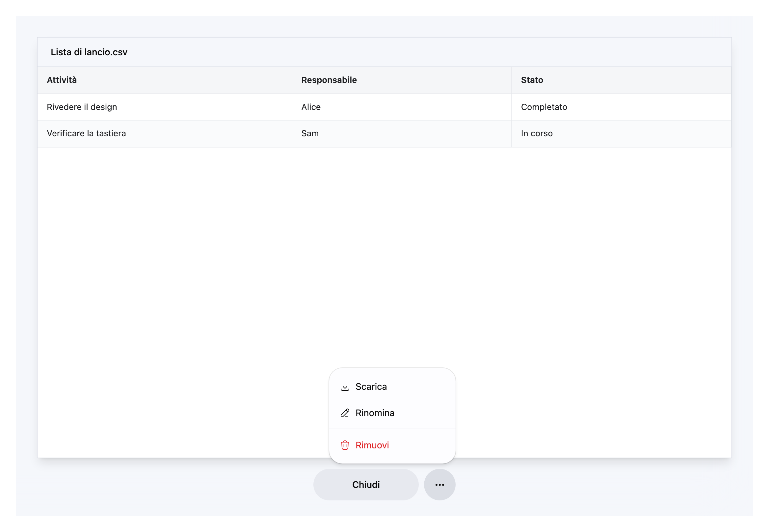Choose Rimuovi from the popup menu
Viewport: 769px width, 532px height.
tap(392, 445)
